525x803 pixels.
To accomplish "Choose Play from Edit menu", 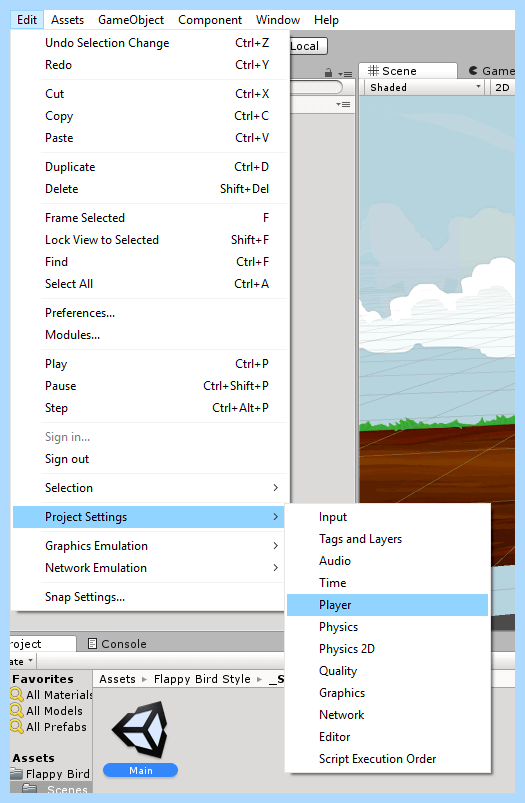I will [x=151, y=364].
